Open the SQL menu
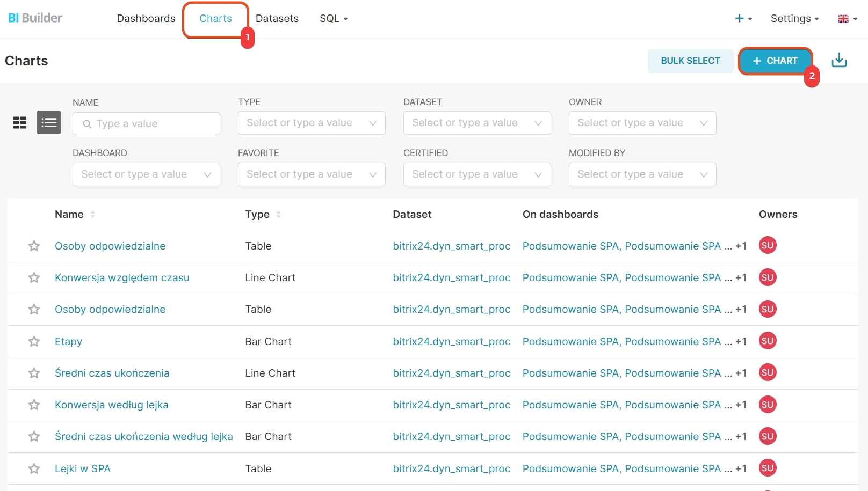 point(334,19)
